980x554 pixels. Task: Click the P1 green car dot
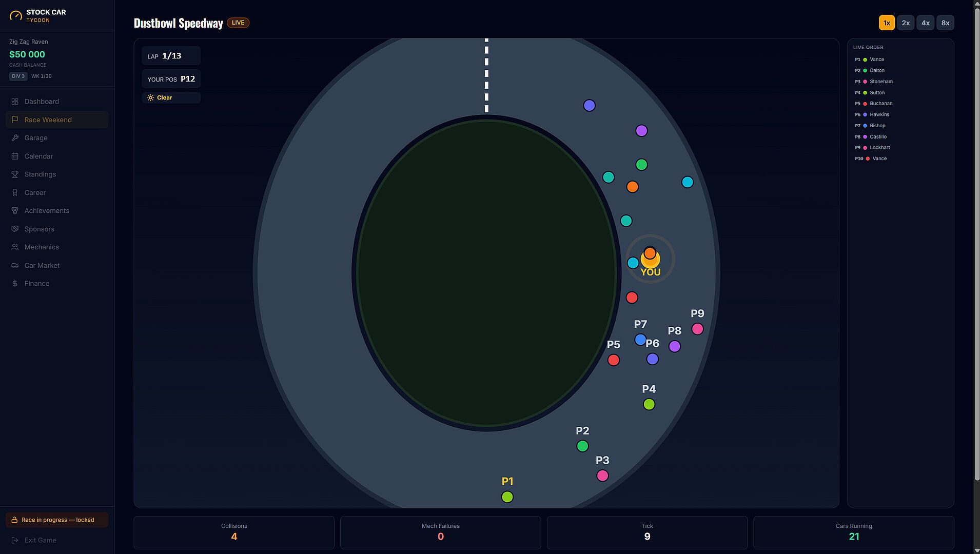coord(507,497)
